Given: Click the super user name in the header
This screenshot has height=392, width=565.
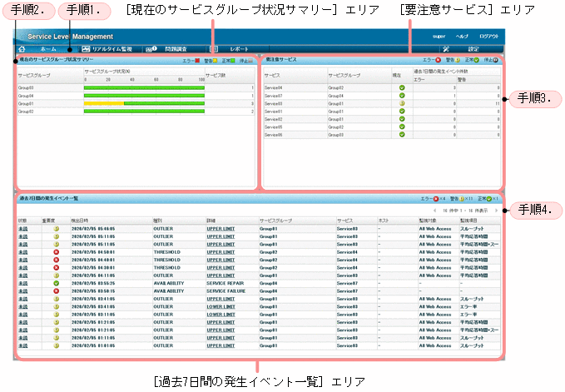Looking at the screenshot, I should click(439, 37).
